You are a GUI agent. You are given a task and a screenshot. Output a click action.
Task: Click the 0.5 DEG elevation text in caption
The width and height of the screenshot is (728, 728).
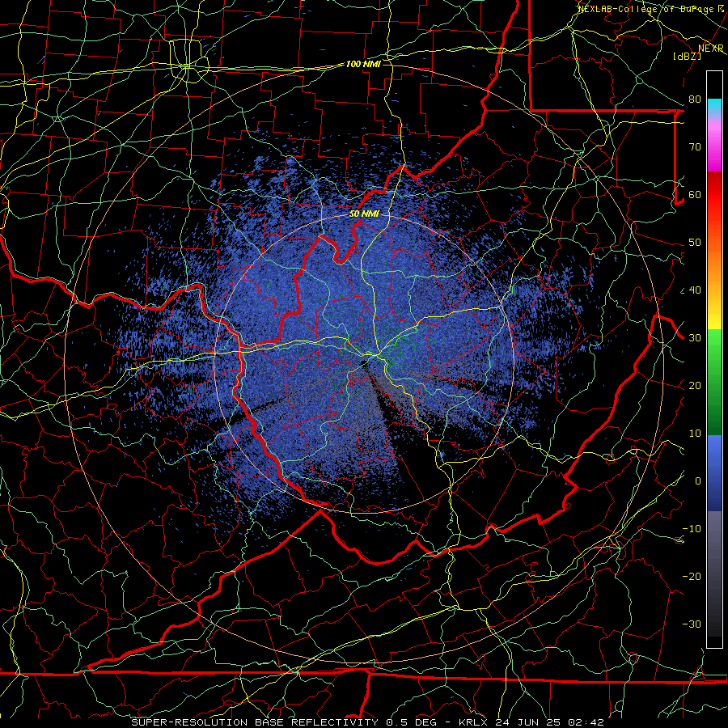pos(412,722)
